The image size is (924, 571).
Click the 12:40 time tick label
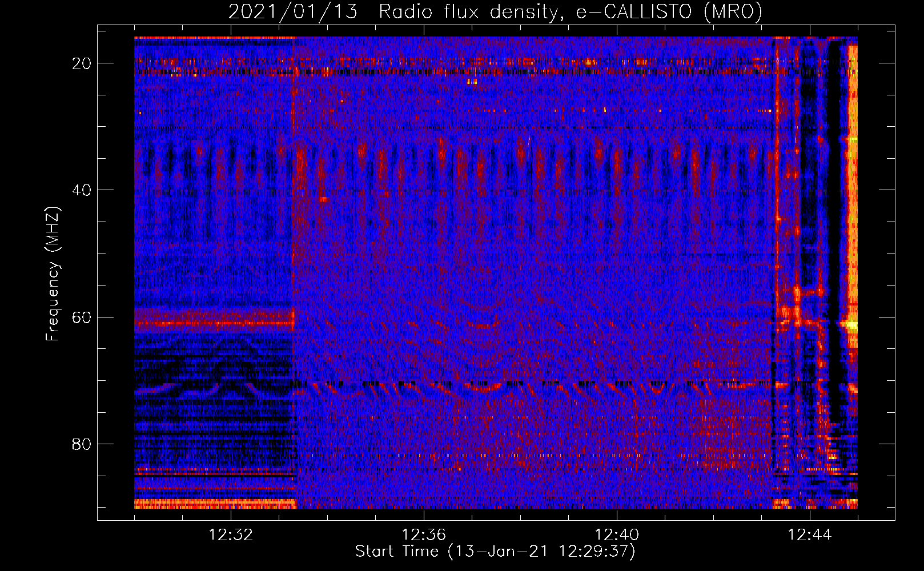coord(617,535)
